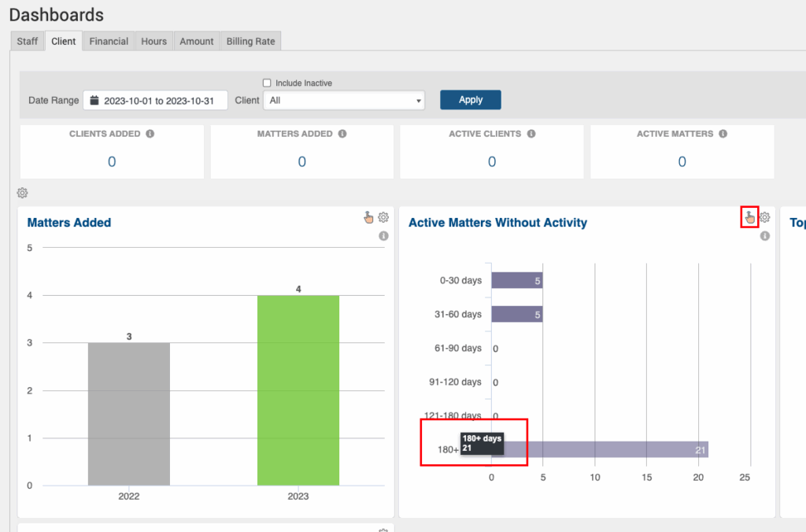Click the green 2023 bar in Matters Added
Viewport: 806px width, 532px height.
click(298, 390)
